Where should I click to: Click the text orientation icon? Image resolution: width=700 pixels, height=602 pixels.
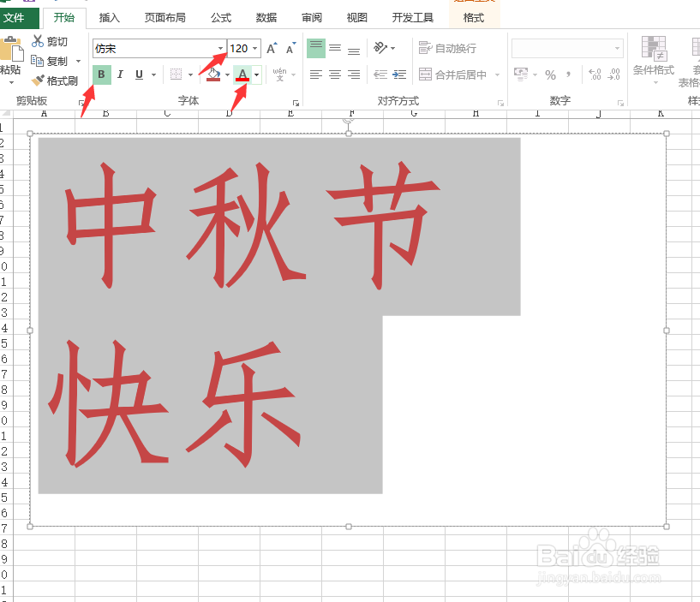(x=380, y=47)
